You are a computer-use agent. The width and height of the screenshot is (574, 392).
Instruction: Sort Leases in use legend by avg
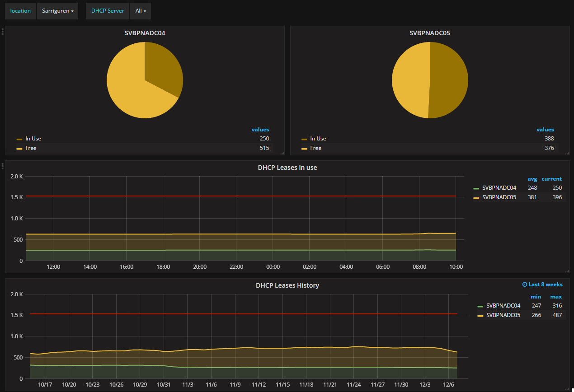(532, 179)
